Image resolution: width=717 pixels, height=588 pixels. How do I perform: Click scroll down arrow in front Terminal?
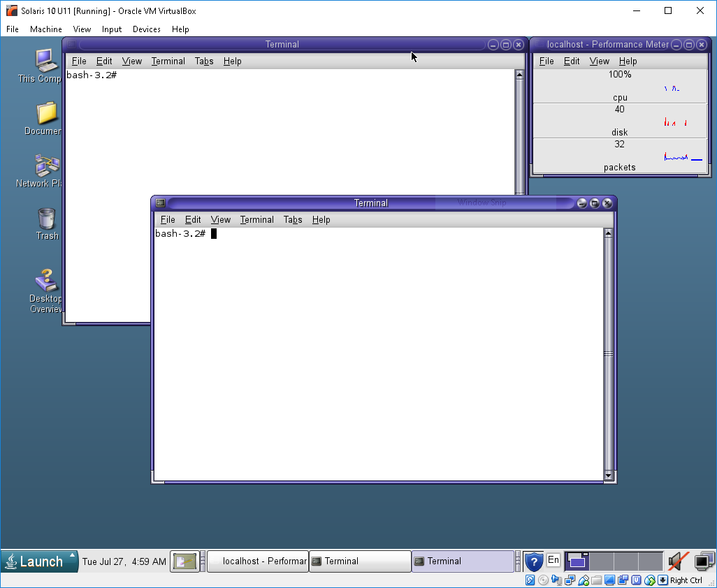[x=608, y=476]
